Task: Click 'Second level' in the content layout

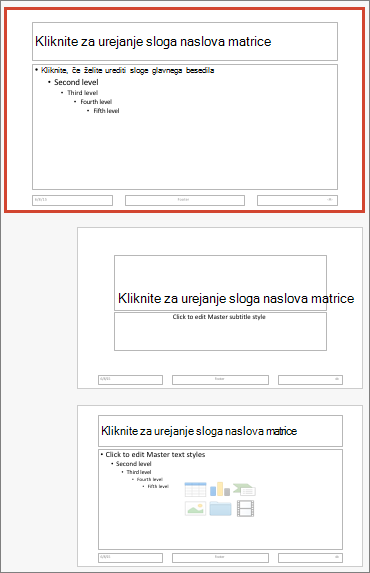Action: (x=133, y=464)
